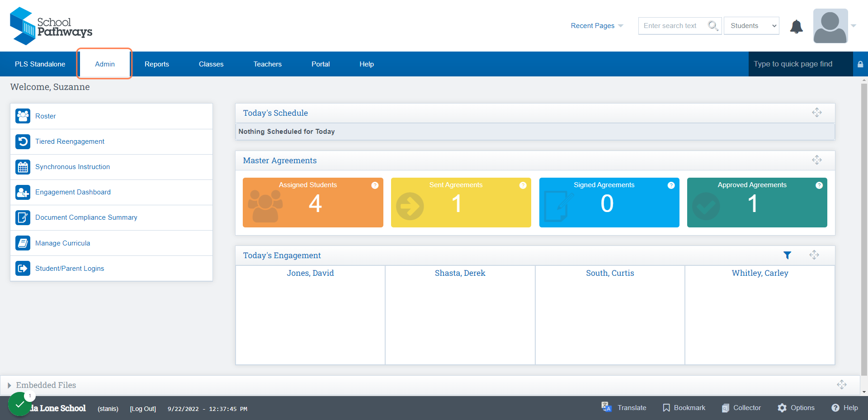868x420 pixels.
Task: Move Today's Schedule panel handle icon
Action: (817, 113)
